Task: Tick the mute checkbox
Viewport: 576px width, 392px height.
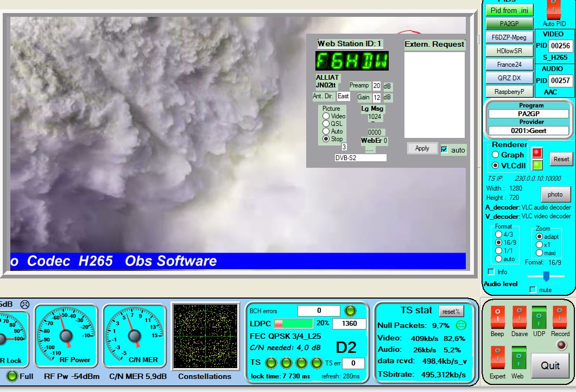Action: (533, 290)
